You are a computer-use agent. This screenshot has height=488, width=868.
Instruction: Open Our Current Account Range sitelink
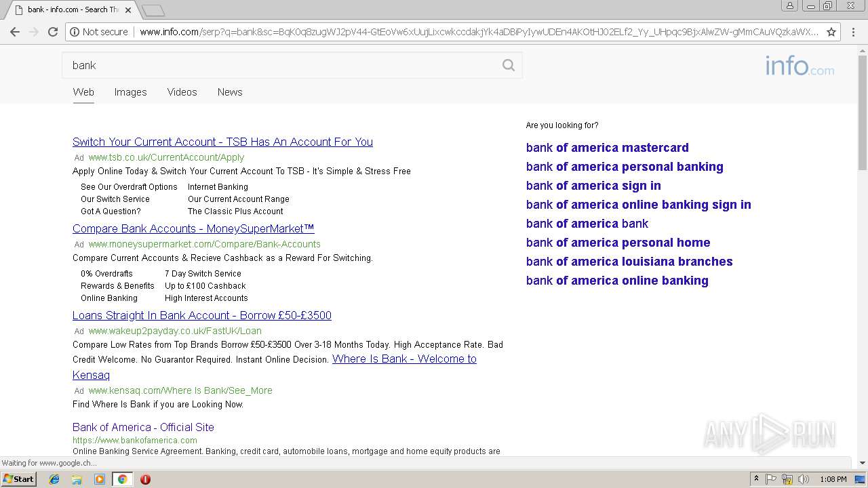pos(239,199)
